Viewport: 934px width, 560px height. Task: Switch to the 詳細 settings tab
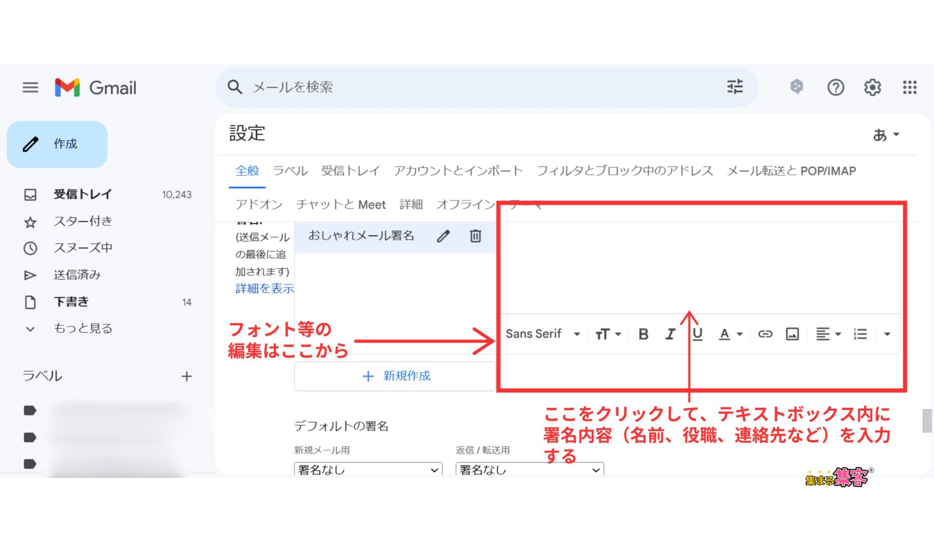point(411,205)
